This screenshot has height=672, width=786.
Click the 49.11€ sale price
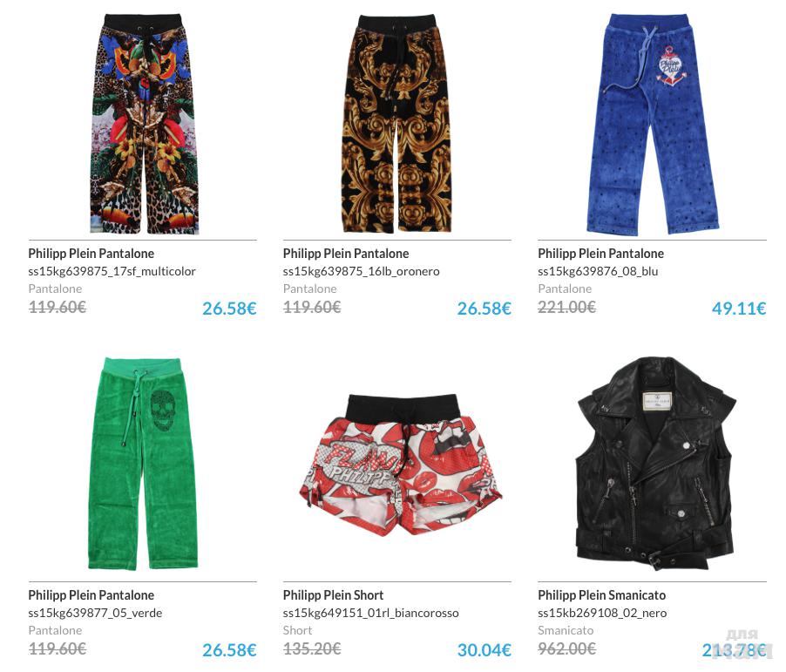[739, 309]
